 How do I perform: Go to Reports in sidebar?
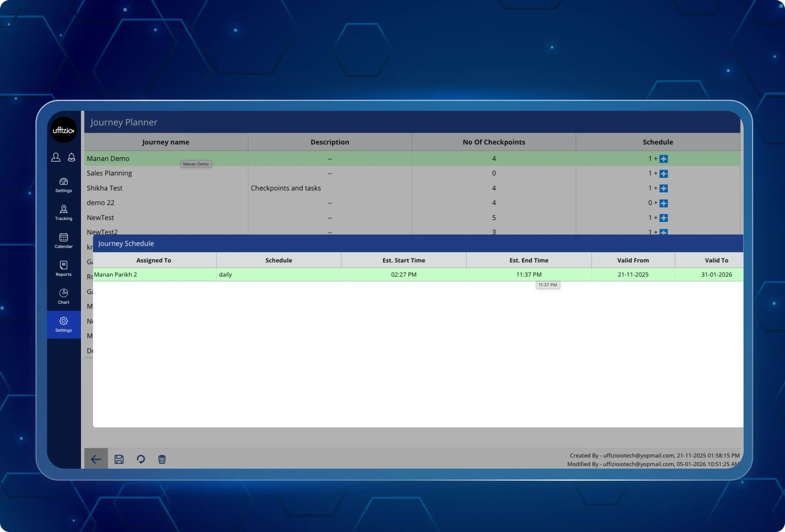click(64, 268)
